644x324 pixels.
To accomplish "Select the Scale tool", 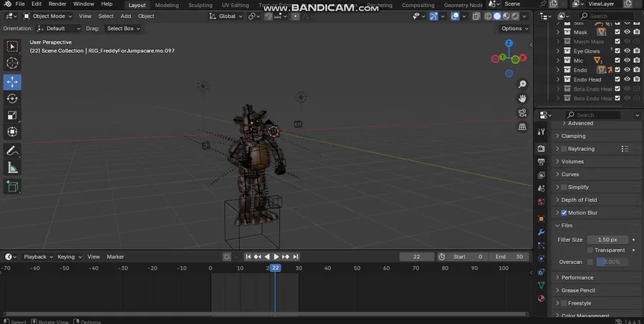I will (12, 115).
